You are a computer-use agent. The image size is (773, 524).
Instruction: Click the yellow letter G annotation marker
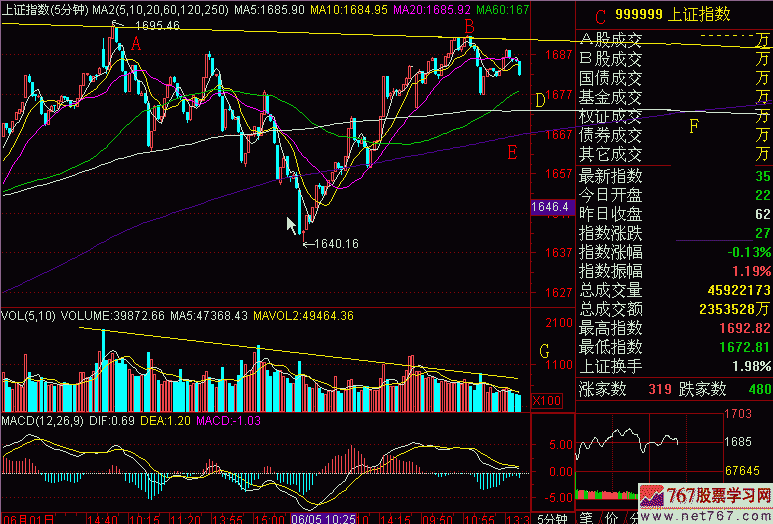tap(544, 351)
